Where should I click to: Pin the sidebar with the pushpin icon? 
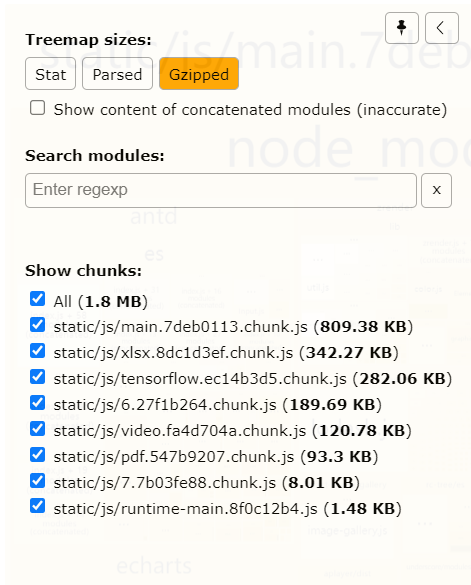tap(402, 28)
